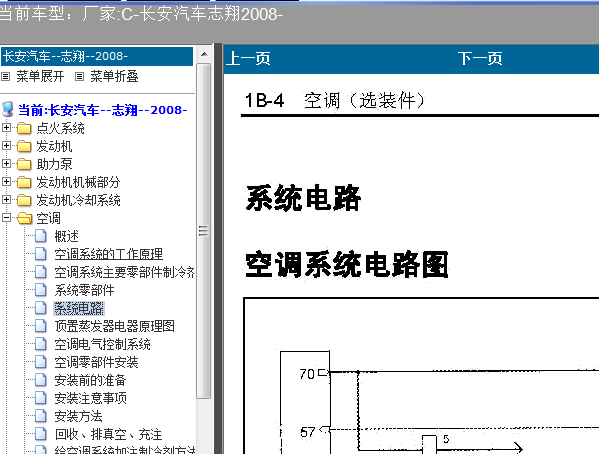This screenshot has width=599, height=454.
Task: Open 回收、排真空、充注 page
Action: 108,434
